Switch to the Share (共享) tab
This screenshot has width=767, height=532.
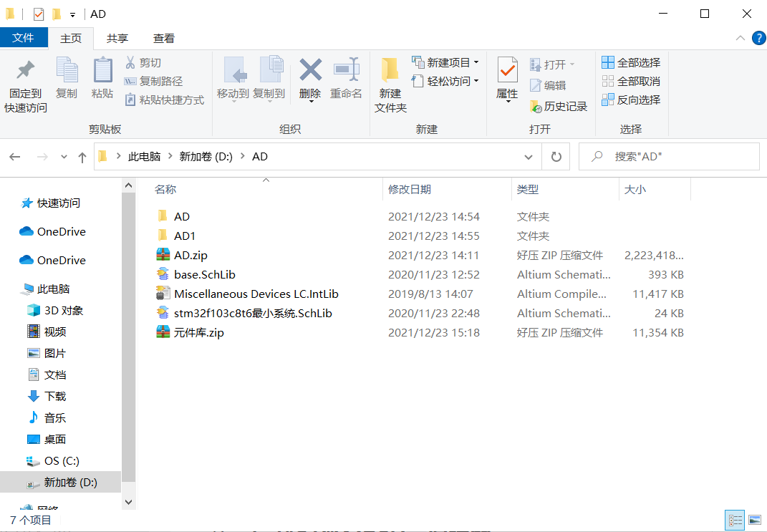(117, 38)
